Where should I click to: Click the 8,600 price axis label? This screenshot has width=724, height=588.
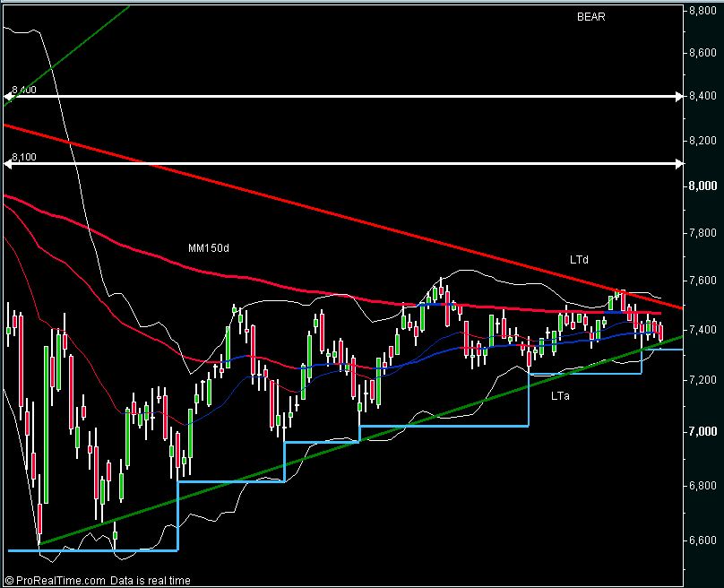pos(702,53)
